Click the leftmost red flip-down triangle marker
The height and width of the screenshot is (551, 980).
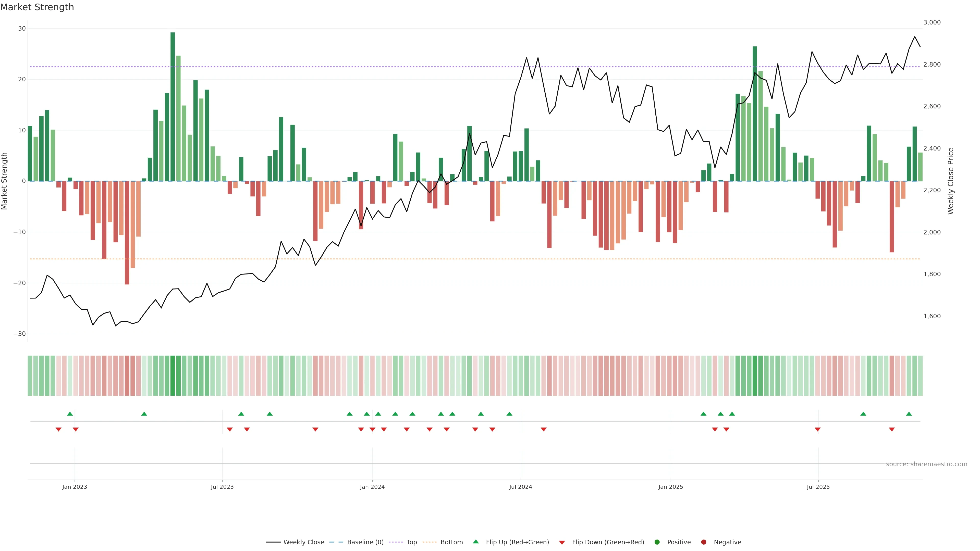[x=59, y=429]
